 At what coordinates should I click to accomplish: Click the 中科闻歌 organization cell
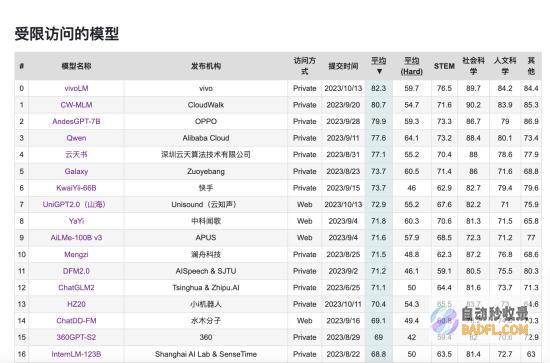pos(206,221)
